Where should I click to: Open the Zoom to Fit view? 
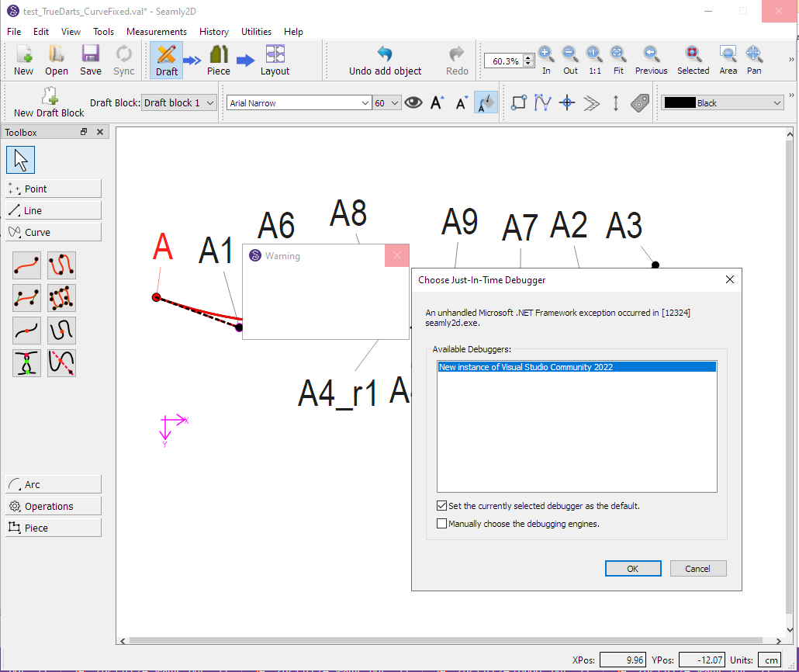pyautogui.click(x=618, y=60)
